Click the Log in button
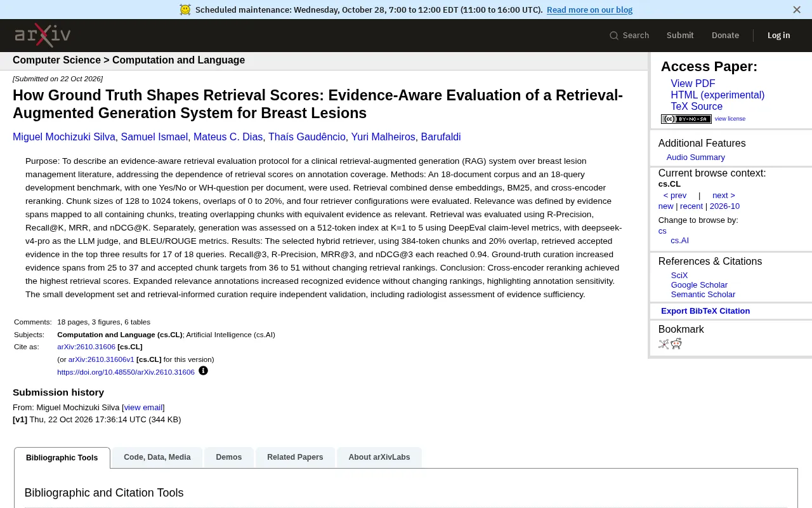The image size is (812, 508). coord(778,36)
